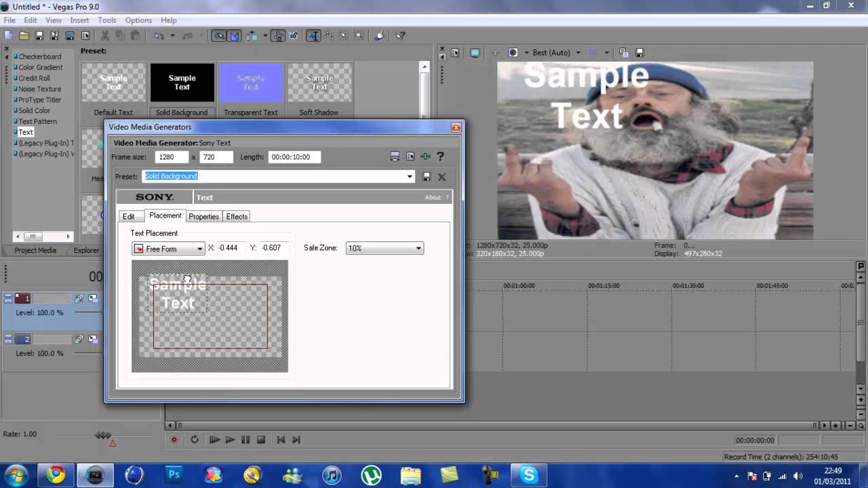Click the Save Preset disk icon
The height and width of the screenshot is (488, 868).
pos(427,177)
